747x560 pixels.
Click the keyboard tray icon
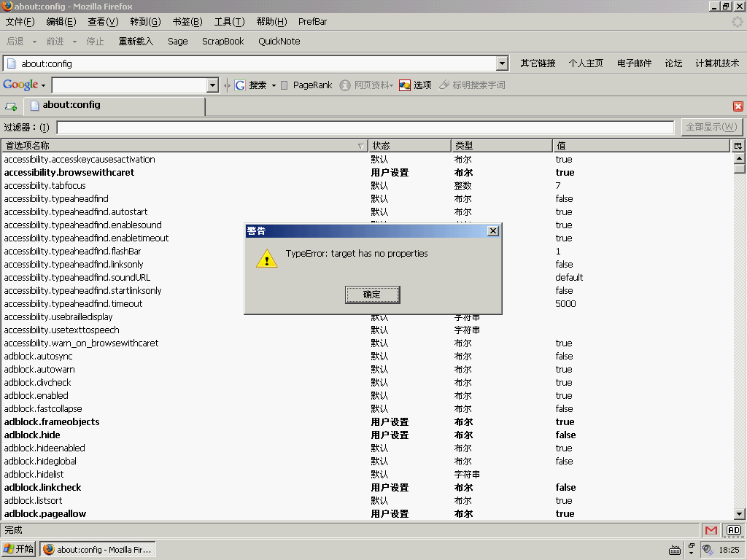[x=675, y=550]
